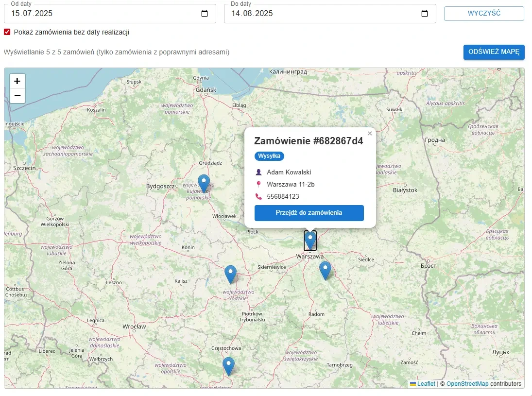Image resolution: width=532 pixels, height=396 pixels.
Task: Click the Szczecin label on the map
Action: pyautogui.click(x=24, y=168)
